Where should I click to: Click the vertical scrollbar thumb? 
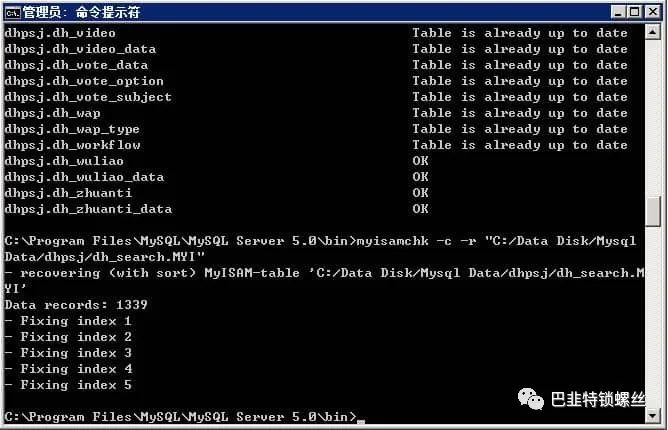[653, 212]
